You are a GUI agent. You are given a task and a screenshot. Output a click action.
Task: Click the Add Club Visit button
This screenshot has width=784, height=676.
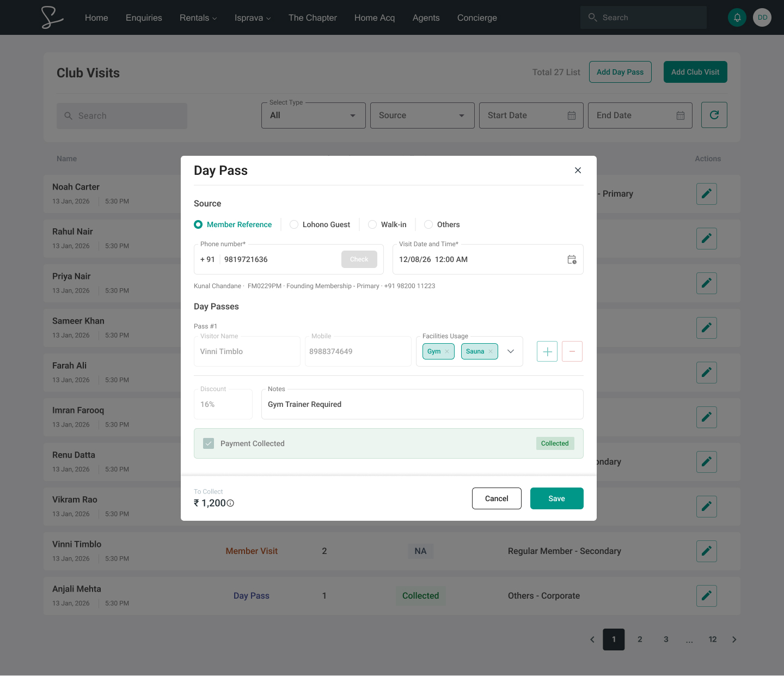(x=695, y=72)
